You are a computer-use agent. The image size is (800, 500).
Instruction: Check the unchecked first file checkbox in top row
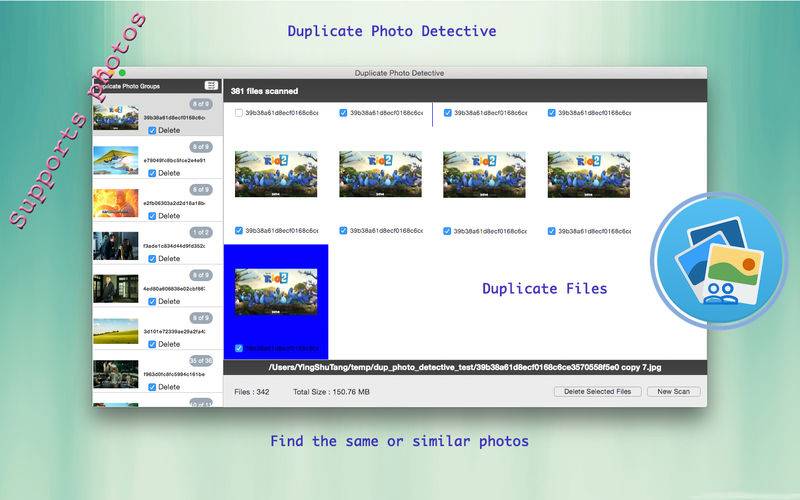239,113
